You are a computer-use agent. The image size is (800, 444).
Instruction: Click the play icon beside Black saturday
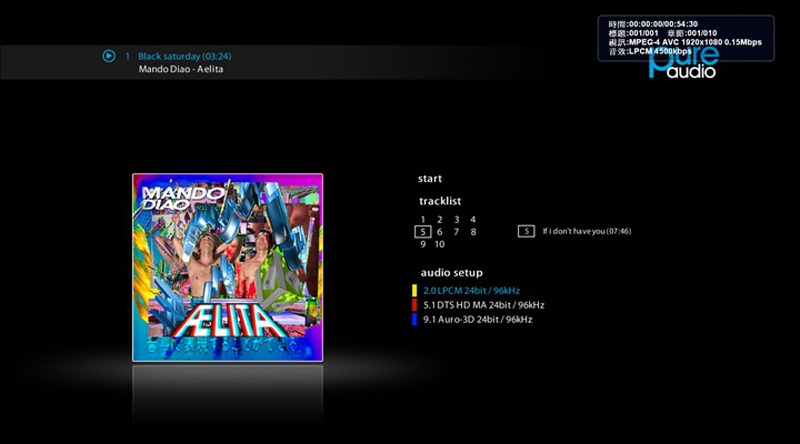tap(109, 56)
